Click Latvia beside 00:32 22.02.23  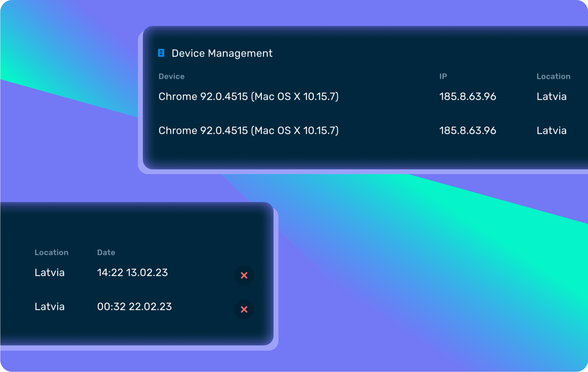[49, 307]
